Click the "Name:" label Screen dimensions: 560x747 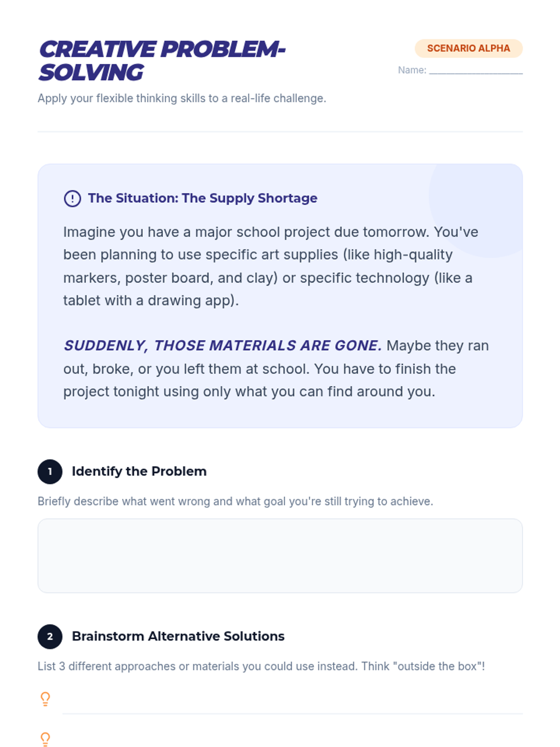[x=412, y=70]
